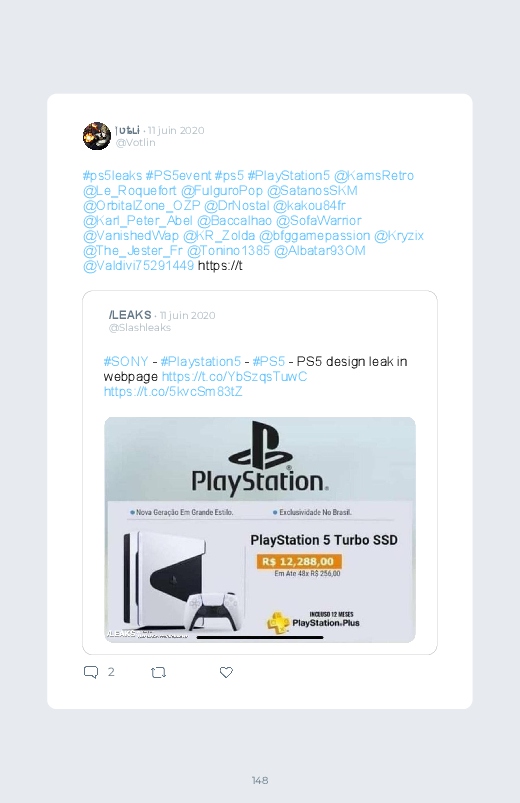Click the retweet arrows icon
The image size is (520, 803).
pos(158,672)
